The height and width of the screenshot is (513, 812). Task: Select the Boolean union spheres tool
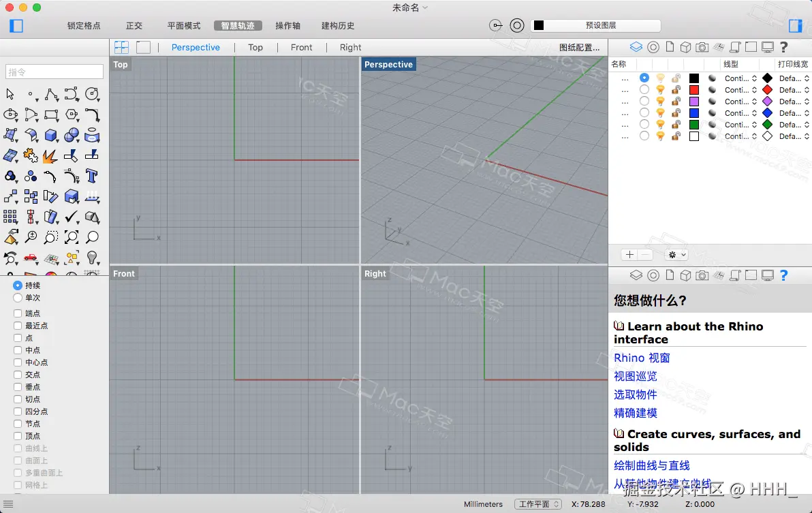(x=72, y=135)
